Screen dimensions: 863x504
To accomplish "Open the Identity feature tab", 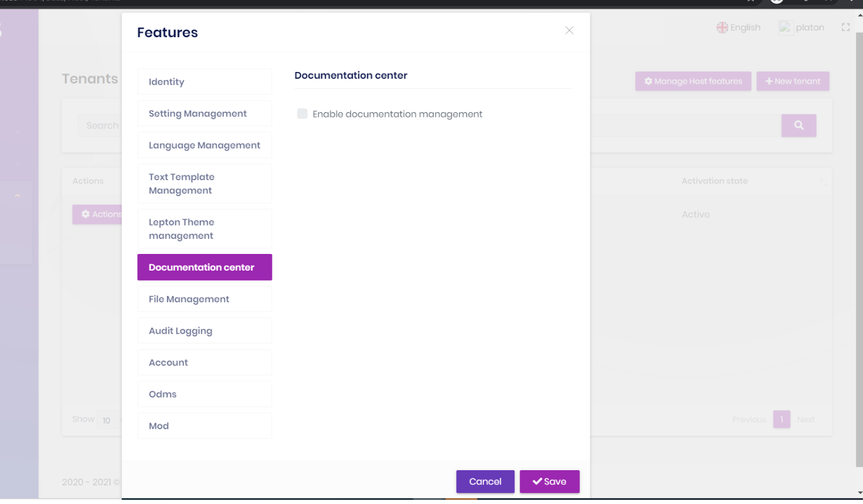I will coord(205,82).
